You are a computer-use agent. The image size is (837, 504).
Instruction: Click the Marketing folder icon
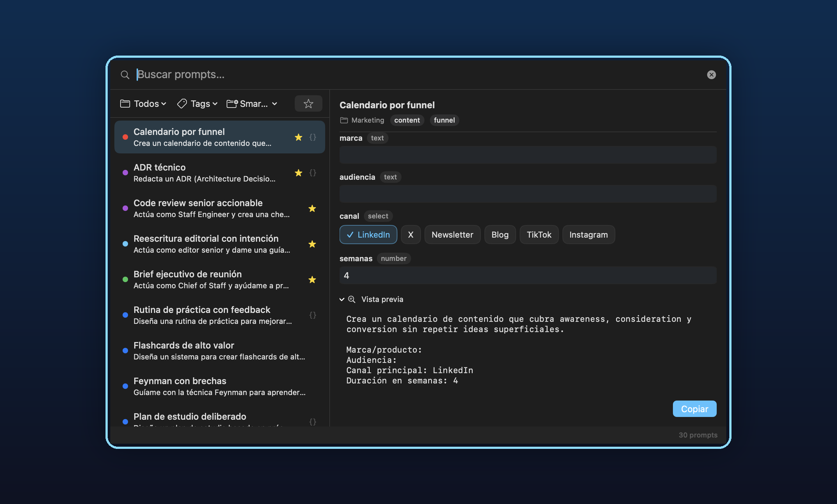coord(344,120)
